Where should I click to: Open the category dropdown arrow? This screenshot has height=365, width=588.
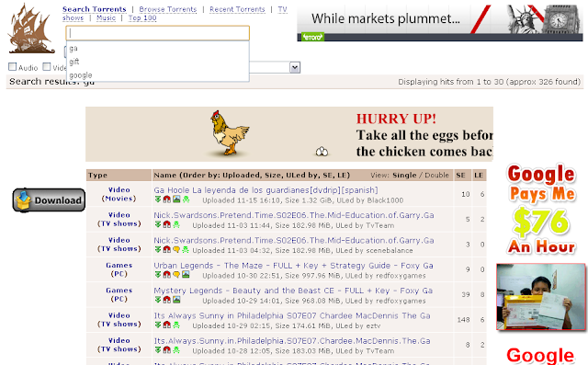[x=295, y=67]
